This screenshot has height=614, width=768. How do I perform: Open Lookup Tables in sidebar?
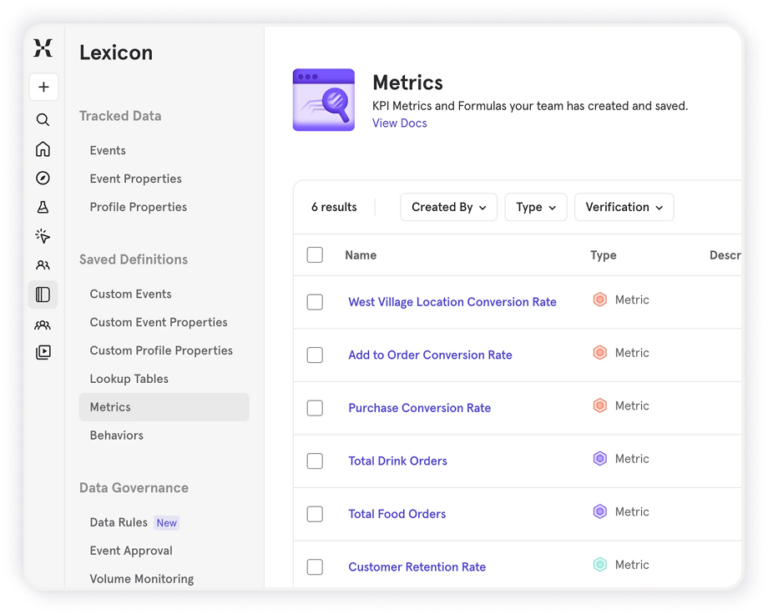click(x=129, y=379)
